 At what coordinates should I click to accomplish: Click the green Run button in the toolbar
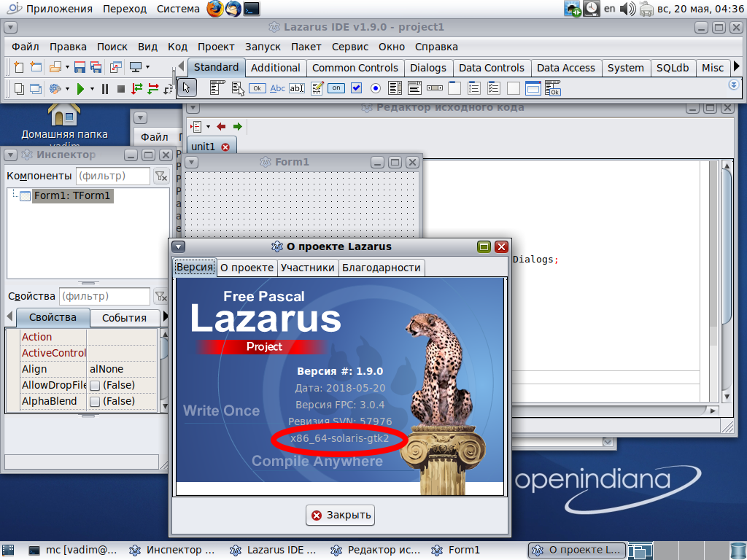click(80, 89)
